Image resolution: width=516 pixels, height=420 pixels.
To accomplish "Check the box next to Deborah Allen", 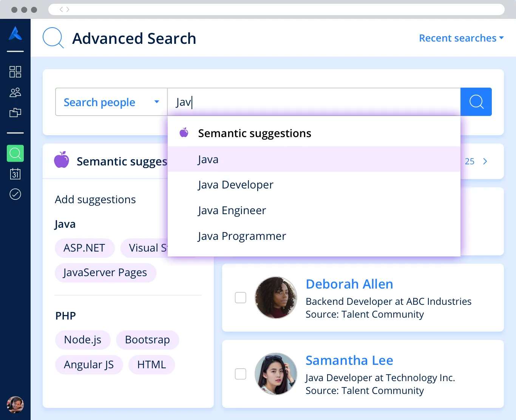I will point(241,298).
